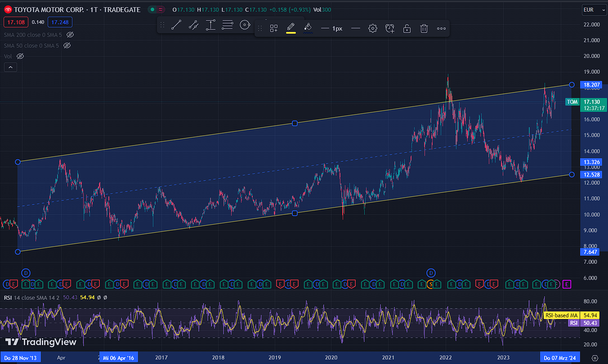Viewport: 608px width, 364px height.
Task: Open the drawing settings gear
Action: pyautogui.click(x=372, y=29)
